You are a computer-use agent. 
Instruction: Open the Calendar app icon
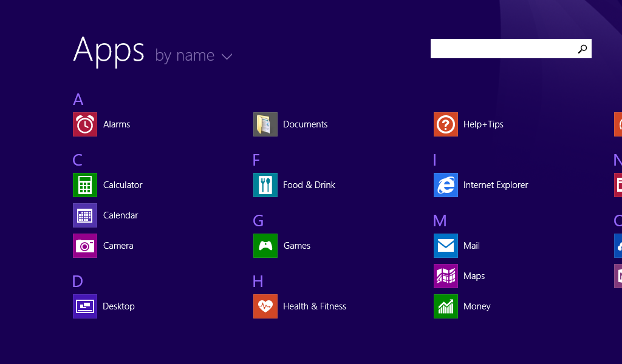pyautogui.click(x=85, y=215)
